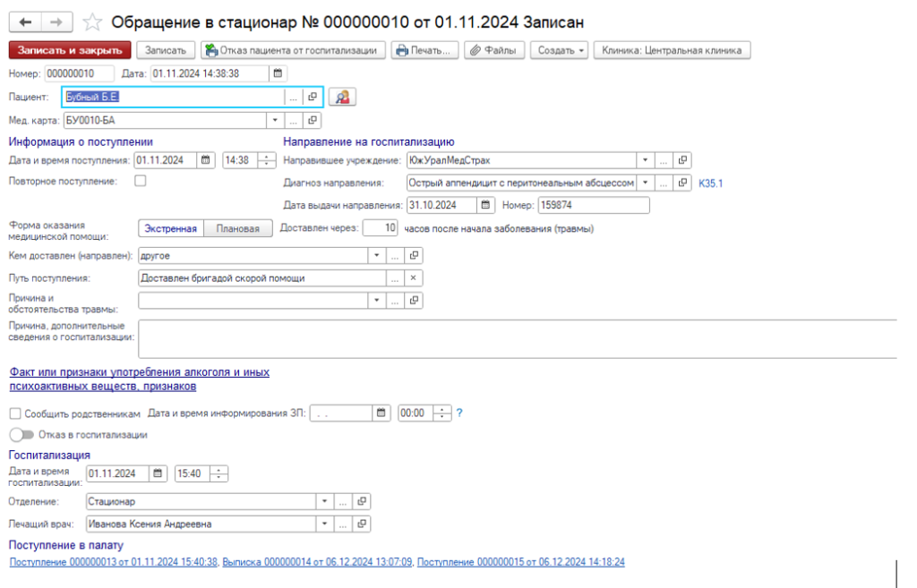
Task: Open med card record via open icon
Action: tap(313, 121)
